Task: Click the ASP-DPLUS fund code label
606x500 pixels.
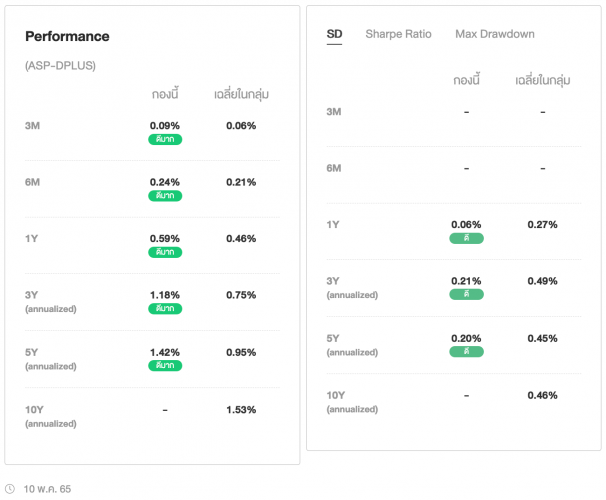Action: pyautogui.click(x=60, y=65)
